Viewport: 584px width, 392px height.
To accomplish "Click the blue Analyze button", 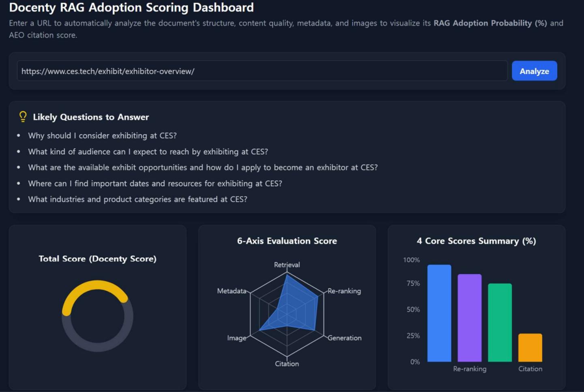I will coord(534,71).
